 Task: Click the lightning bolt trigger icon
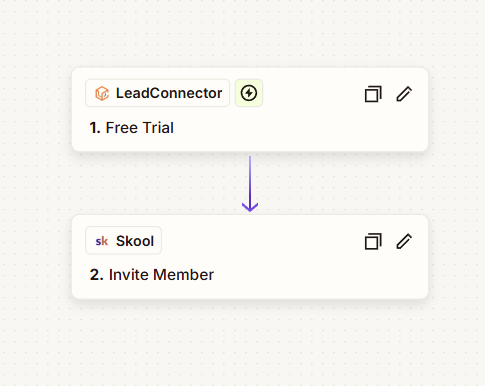[x=249, y=93]
